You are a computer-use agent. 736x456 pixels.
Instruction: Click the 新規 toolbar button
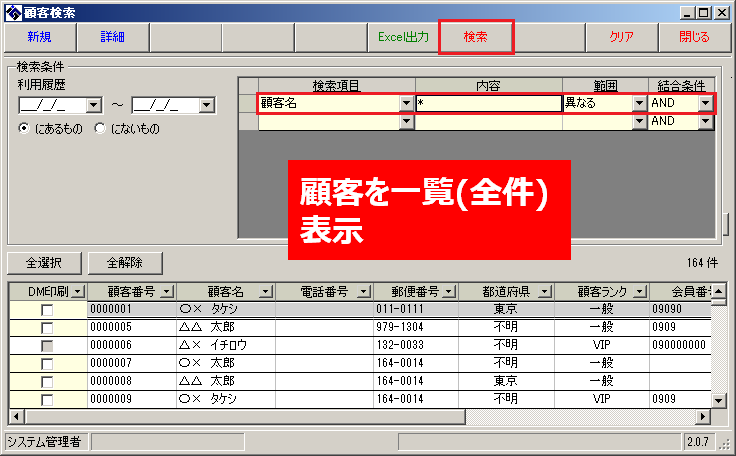[39, 37]
